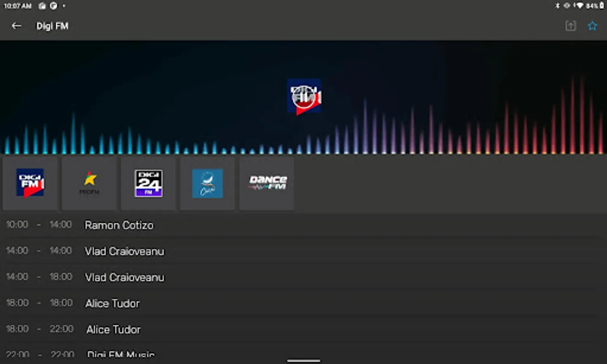Image resolution: width=607 pixels, height=364 pixels.
Task: Open the 18:00 - 18:00 Alice Tudor row
Action: pos(303,303)
